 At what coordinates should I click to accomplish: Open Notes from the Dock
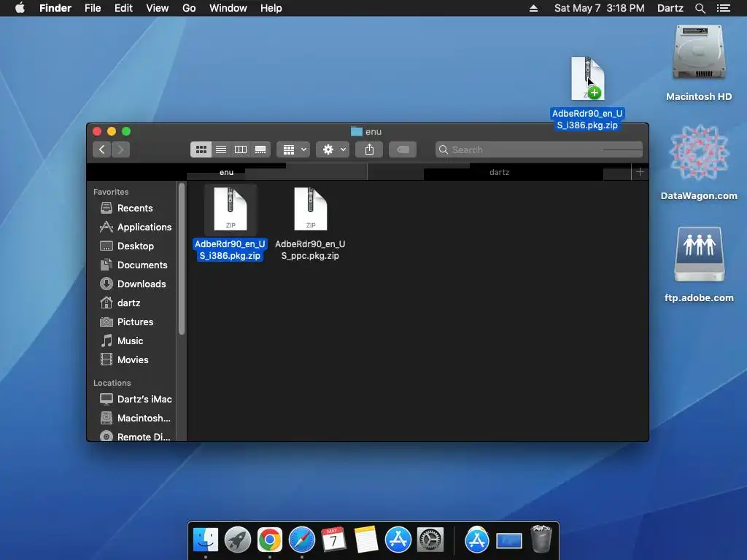pyautogui.click(x=366, y=540)
